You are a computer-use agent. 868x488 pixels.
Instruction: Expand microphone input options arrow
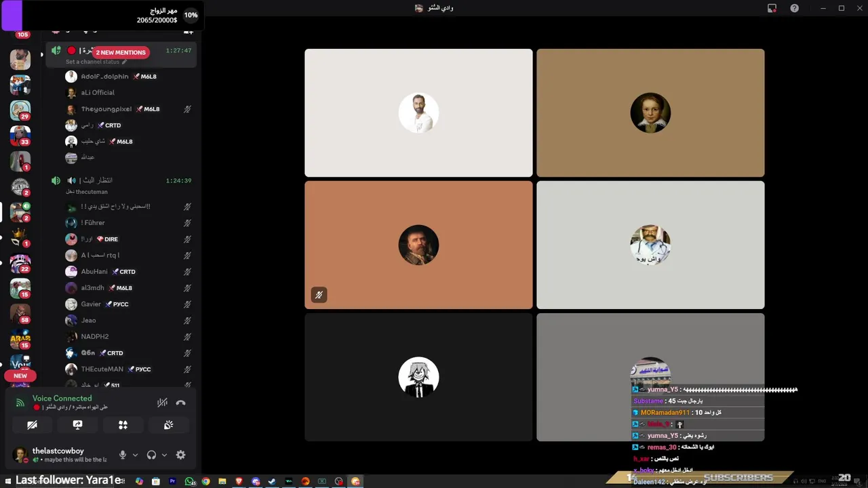[x=135, y=455]
